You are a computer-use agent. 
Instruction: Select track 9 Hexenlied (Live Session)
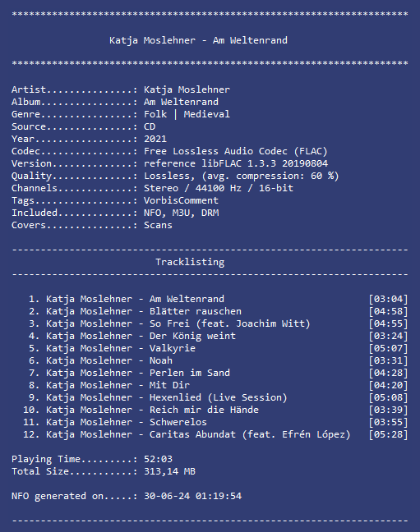coord(218,397)
